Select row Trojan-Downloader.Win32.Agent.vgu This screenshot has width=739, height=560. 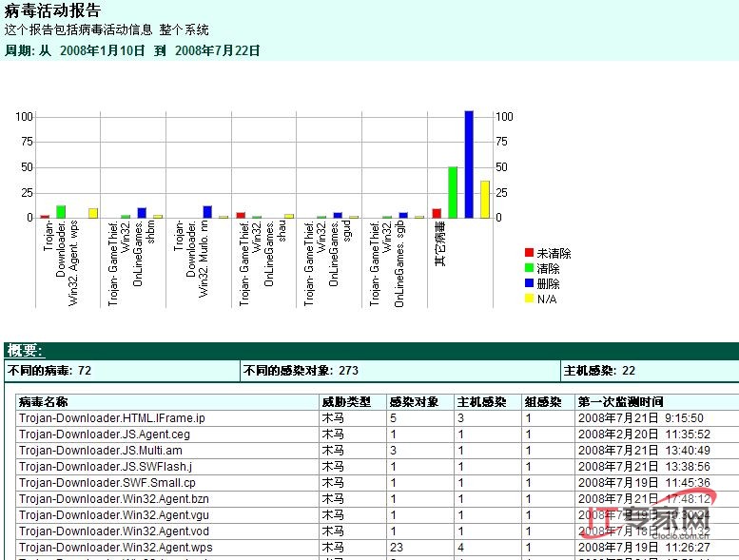[x=377, y=515]
